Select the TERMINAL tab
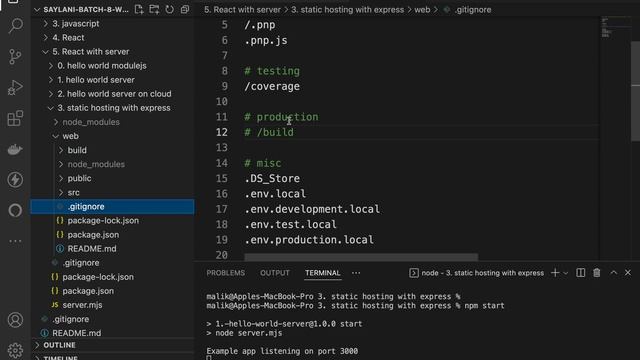 322,273
